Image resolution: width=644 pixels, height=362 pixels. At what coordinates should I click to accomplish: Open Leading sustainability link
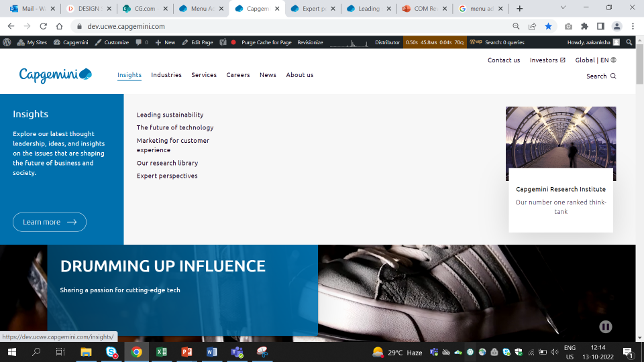pyautogui.click(x=170, y=115)
